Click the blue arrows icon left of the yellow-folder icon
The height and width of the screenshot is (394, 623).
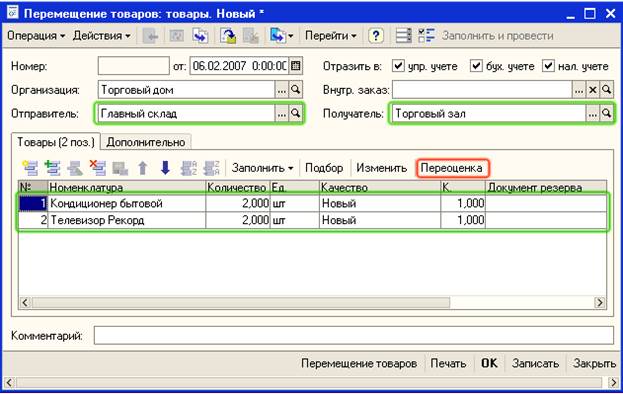tap(200, 36)
